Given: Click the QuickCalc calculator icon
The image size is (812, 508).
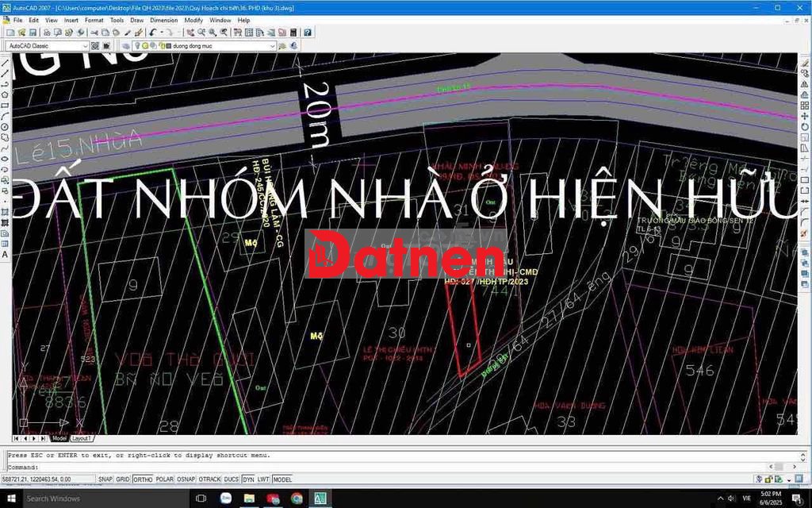Looking at the screenshot, I should point(293,33).
